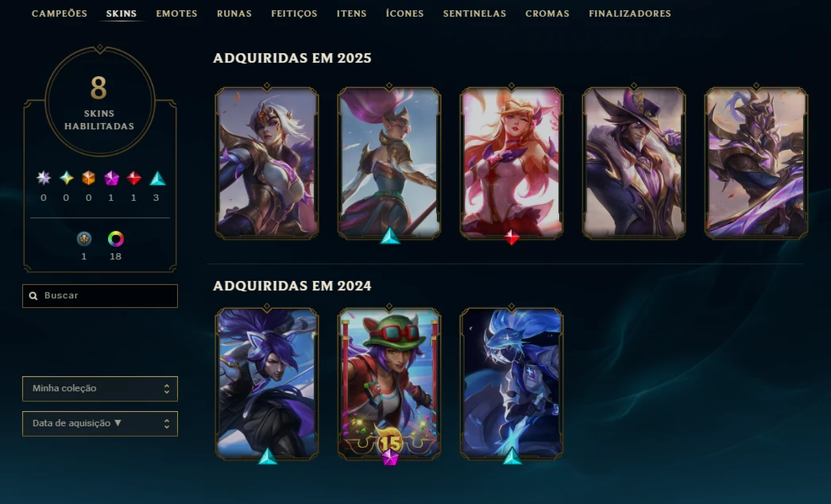Click the teal Mythic rarity gem icon
Viewport: 831px width, 504px height.
(x=66, y=179)
